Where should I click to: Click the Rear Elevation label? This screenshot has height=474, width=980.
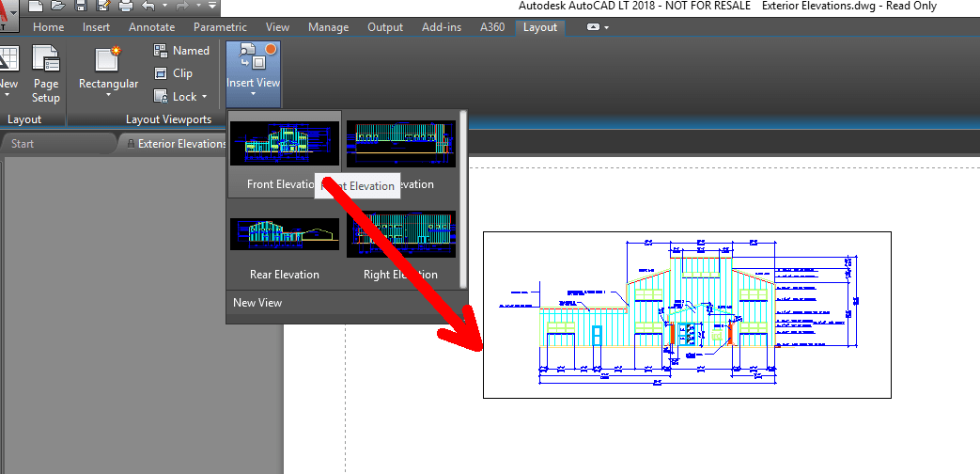(x=285, y=275)
